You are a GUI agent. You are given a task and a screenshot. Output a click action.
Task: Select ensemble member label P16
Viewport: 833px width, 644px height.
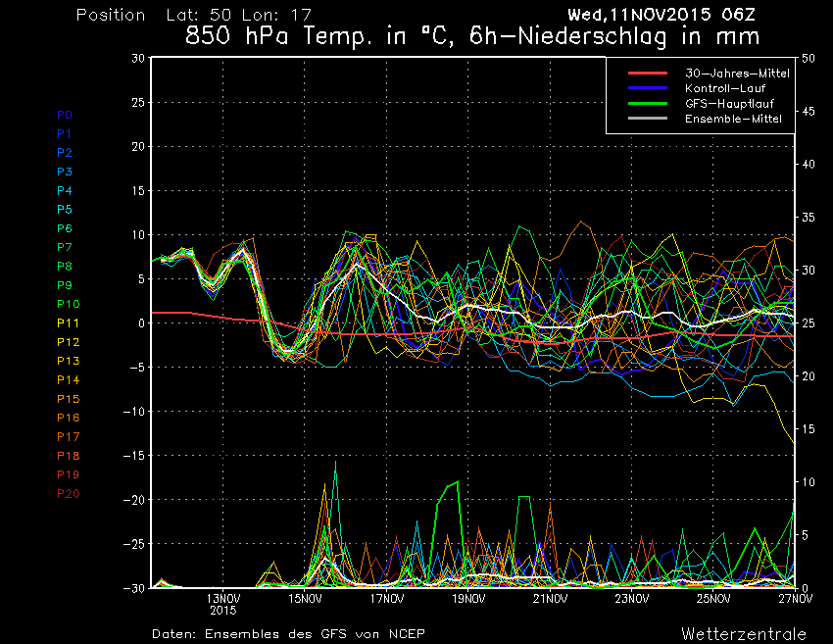click(68, 418)
